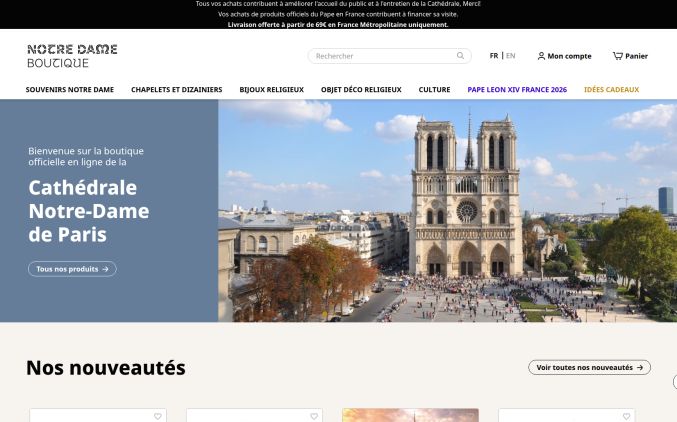Open Objet Déco Religieux menu

pyautogui.click(x=361, y=89)
